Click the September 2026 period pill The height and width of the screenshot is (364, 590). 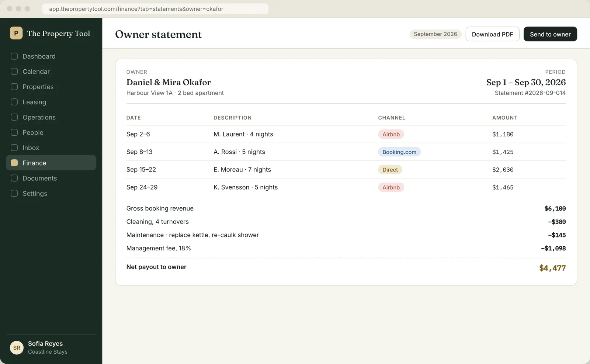coord(435,34)
